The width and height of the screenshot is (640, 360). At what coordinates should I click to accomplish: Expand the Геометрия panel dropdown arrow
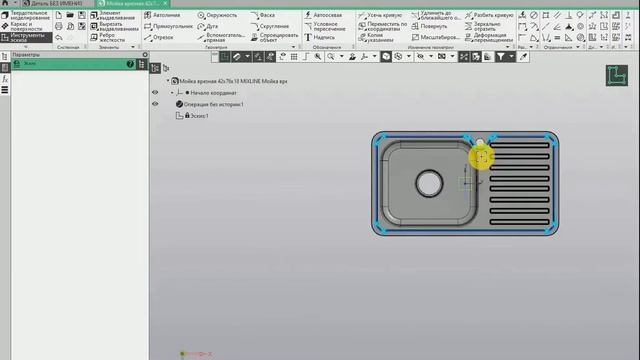pos(293,47)
